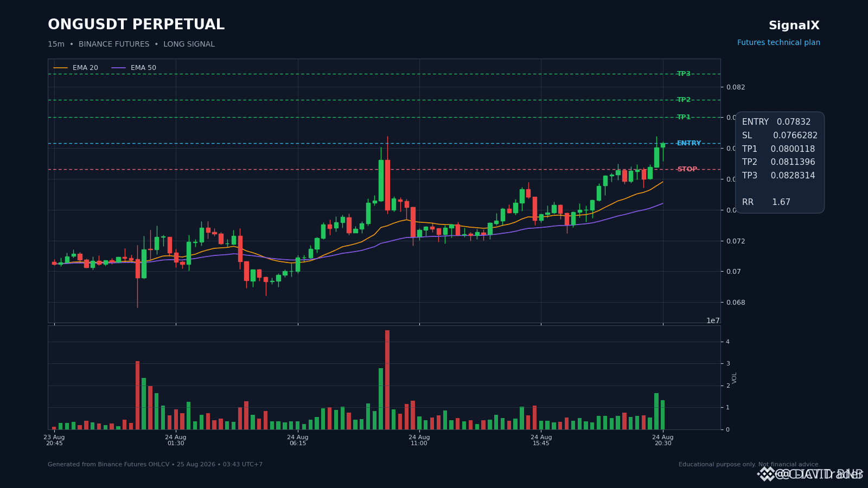868x488 pixels.
Task: Click the TP1 level label on chart
Action: coord(684,117)
